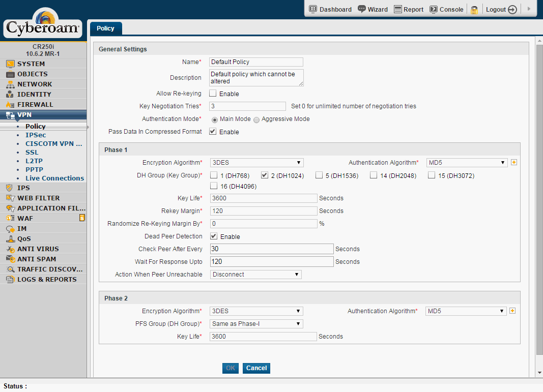
Task: Click the IDENTITY menu icon
Action: 10,94
